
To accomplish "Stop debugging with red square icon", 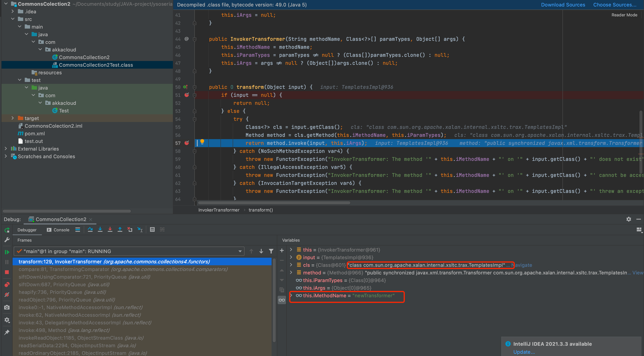I will point(7,272).
